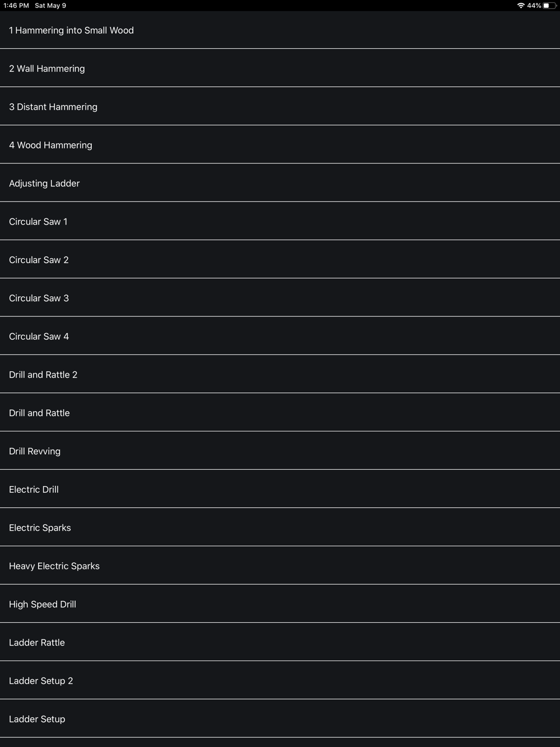Viewport: 560px width, 747px height.
Task: Play the Electric Drill sound
Action: (x=280, y=489)
